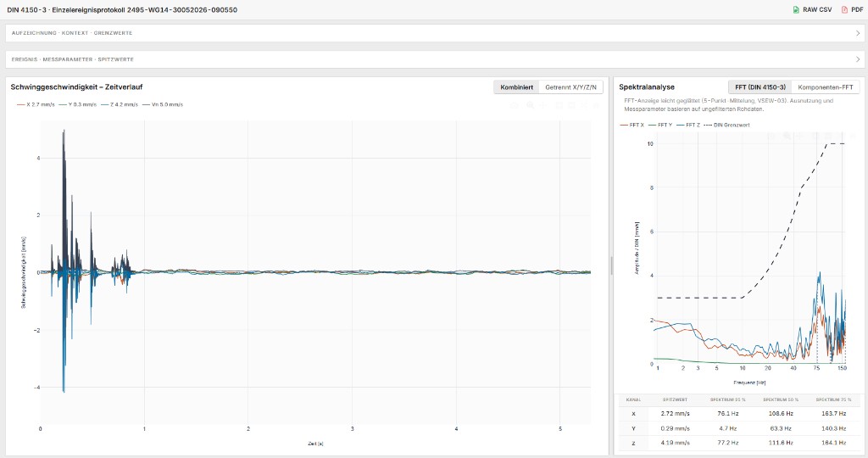Click the Spektralanalyse panel title
Viewport: 868px width, 458px height.
point(647,87)
